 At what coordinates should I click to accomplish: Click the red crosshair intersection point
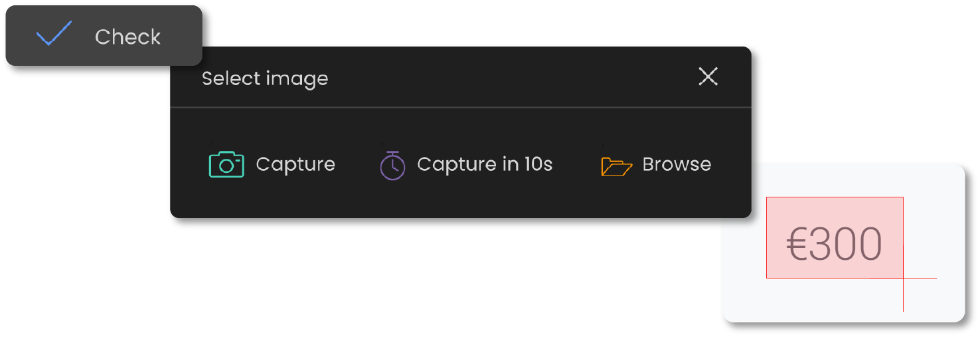(x=903, y=278)
